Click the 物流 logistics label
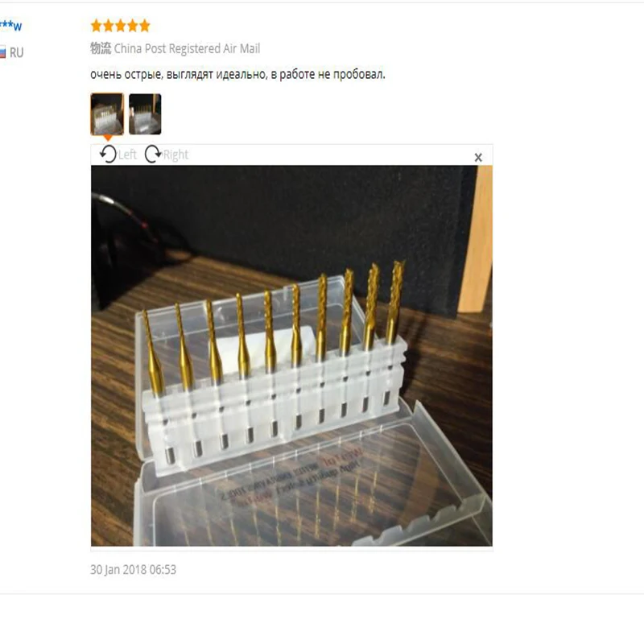 tap(101, 48)
